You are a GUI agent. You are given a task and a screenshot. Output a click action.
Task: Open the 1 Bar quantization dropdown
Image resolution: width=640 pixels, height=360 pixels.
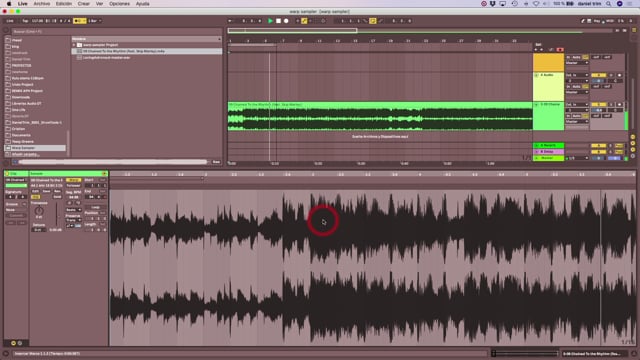(94, 21)
